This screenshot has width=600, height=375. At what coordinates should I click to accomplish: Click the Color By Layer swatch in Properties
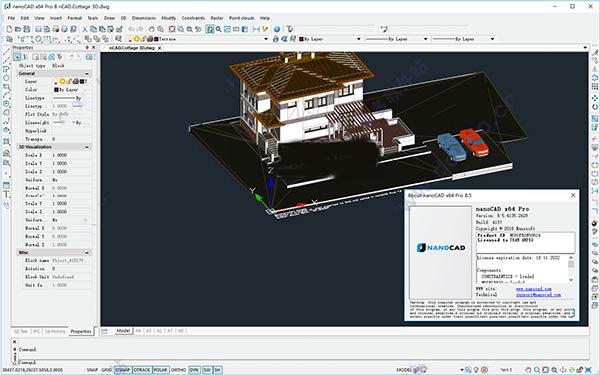point(56,90)
